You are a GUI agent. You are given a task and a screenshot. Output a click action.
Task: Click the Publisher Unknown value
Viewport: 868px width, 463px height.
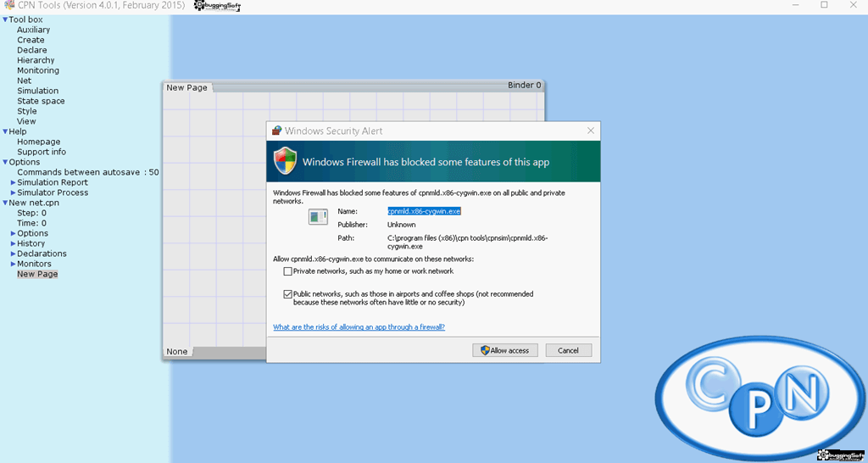(x=401, y=225)
